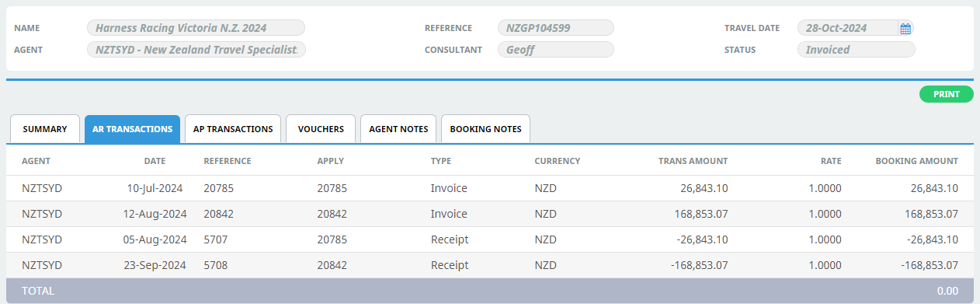
Task: Click the Reference field NZGP104599
Action: pos(555,28)
